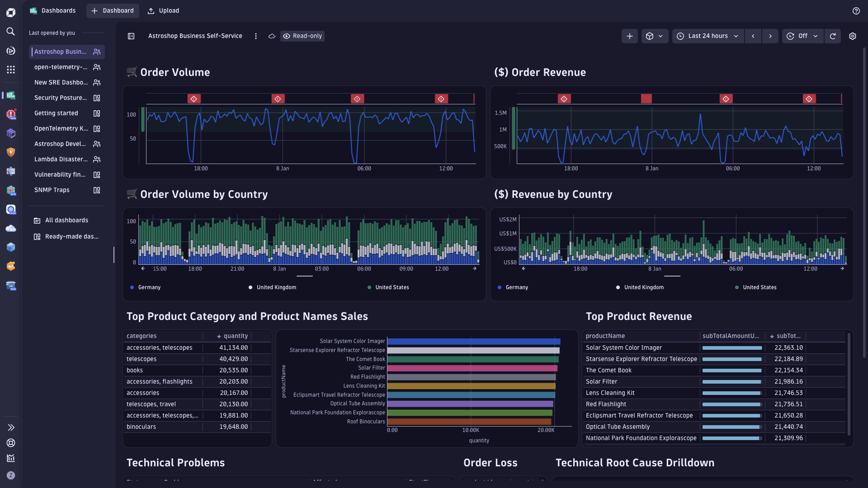Open the auto-refresh Off dropdown

pyautogui.click(x=802, y=36)
